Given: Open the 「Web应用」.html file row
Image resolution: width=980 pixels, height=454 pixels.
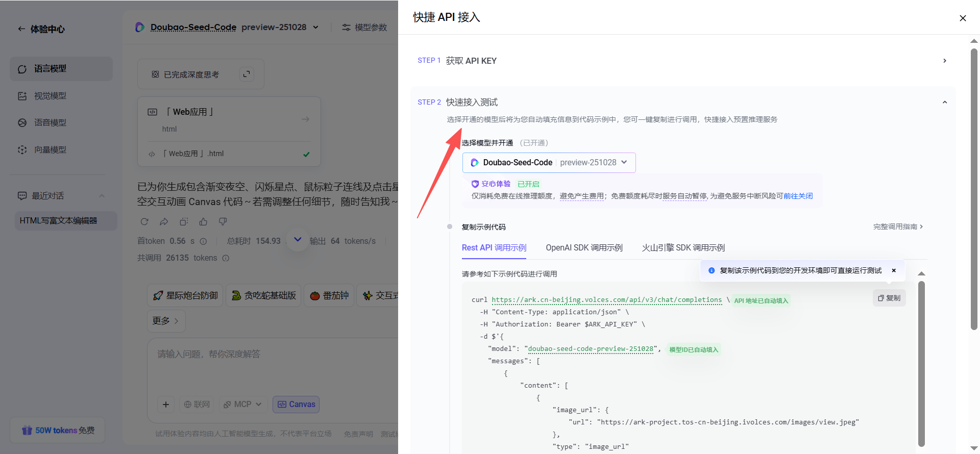Looking at the screenshot, I should [x=229, y=154].
